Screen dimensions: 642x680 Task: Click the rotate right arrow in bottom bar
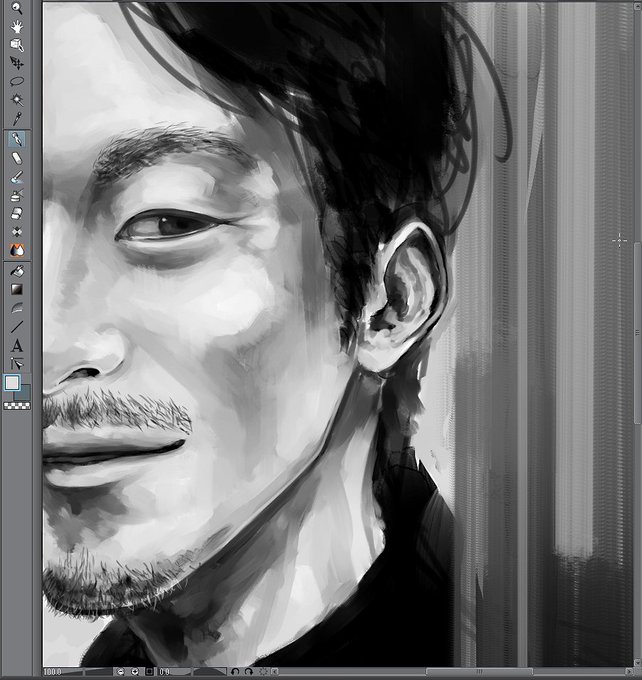coord(249,672)
